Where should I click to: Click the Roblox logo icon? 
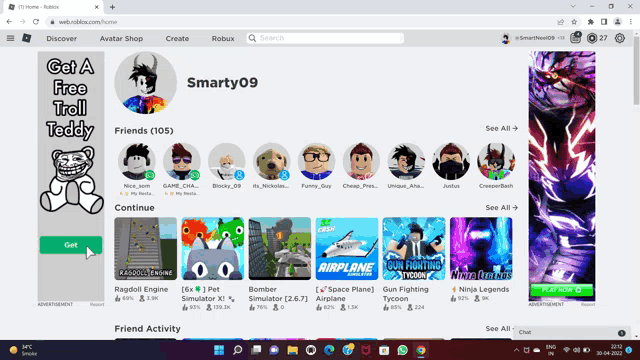click(27, 38)
